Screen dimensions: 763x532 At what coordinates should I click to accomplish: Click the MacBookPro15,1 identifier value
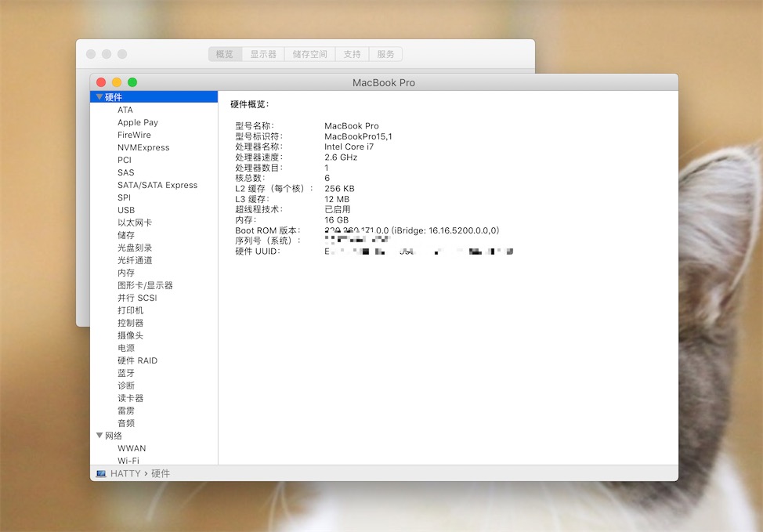pyautogui.click(x=358, y=137)
